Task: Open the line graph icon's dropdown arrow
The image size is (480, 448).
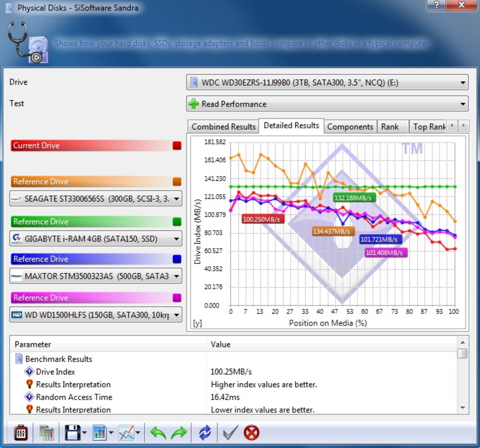Action: coord(138,433)
